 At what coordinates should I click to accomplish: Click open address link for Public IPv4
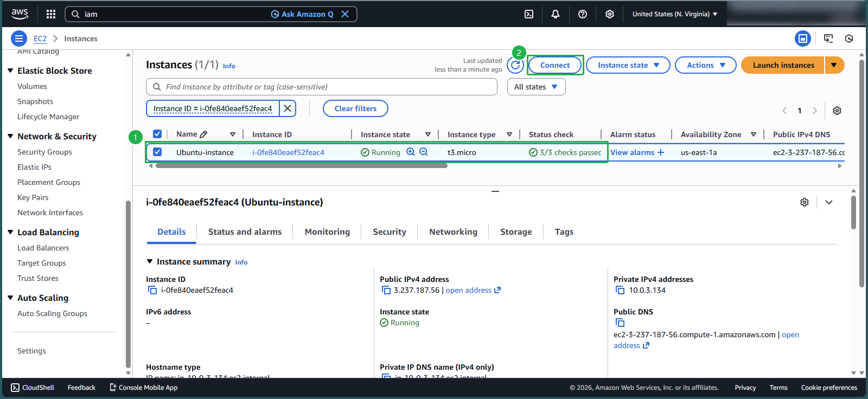click(473, 290)
